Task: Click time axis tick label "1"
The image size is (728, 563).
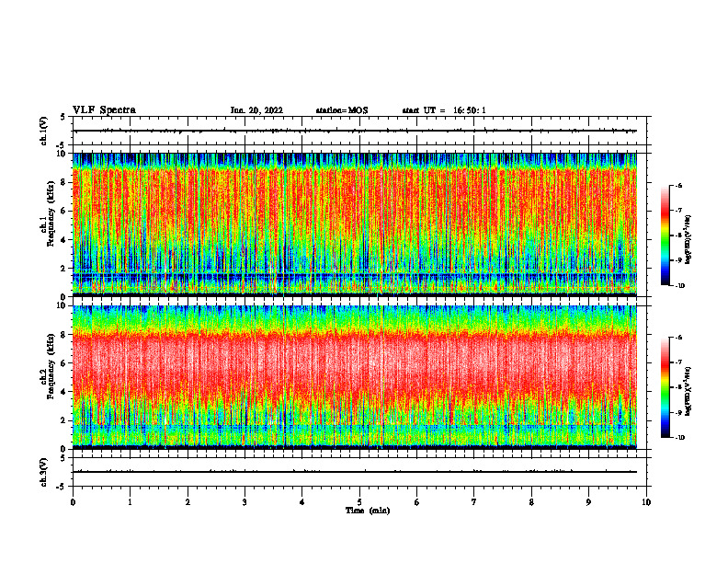Action: (x=130, y=502)
